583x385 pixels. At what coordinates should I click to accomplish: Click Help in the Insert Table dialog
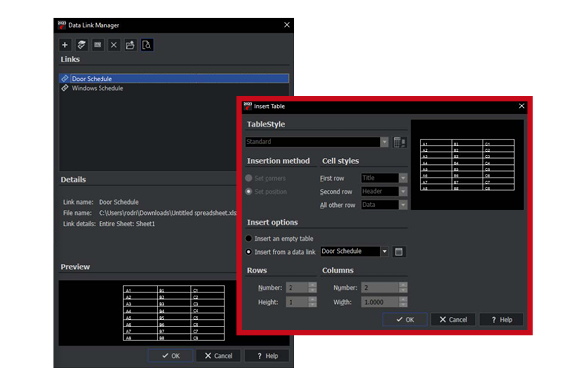coord(501,320)
